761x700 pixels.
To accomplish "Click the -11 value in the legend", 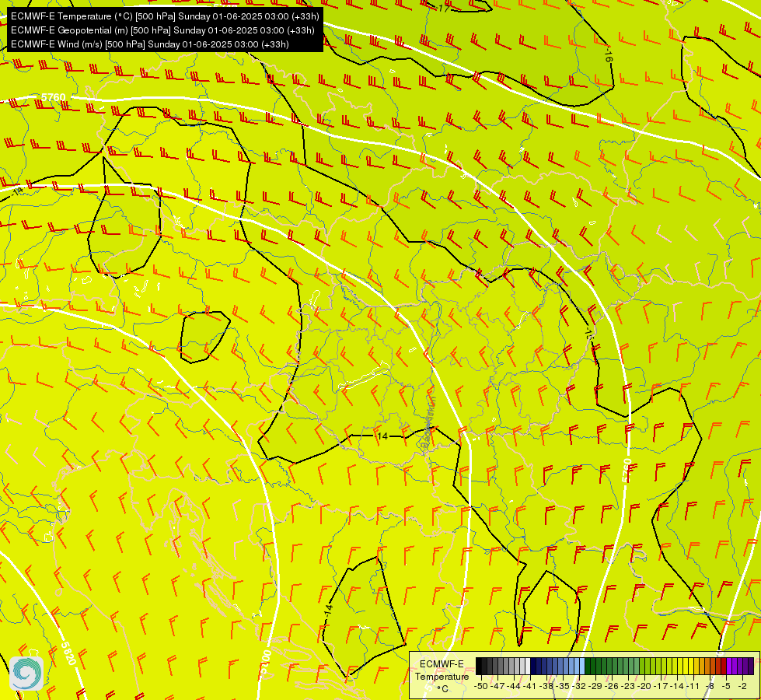I will click(693, 686).
